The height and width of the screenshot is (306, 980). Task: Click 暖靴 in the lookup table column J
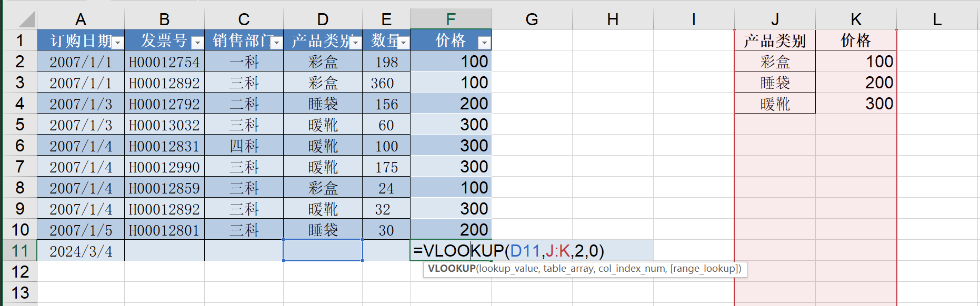(775, 104)
